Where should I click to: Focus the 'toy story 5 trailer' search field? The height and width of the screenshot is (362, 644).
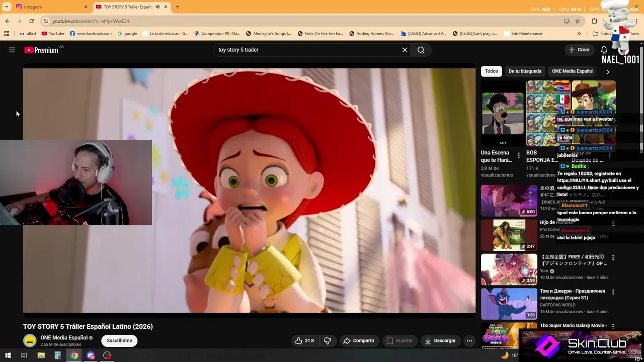click(307, 50)
